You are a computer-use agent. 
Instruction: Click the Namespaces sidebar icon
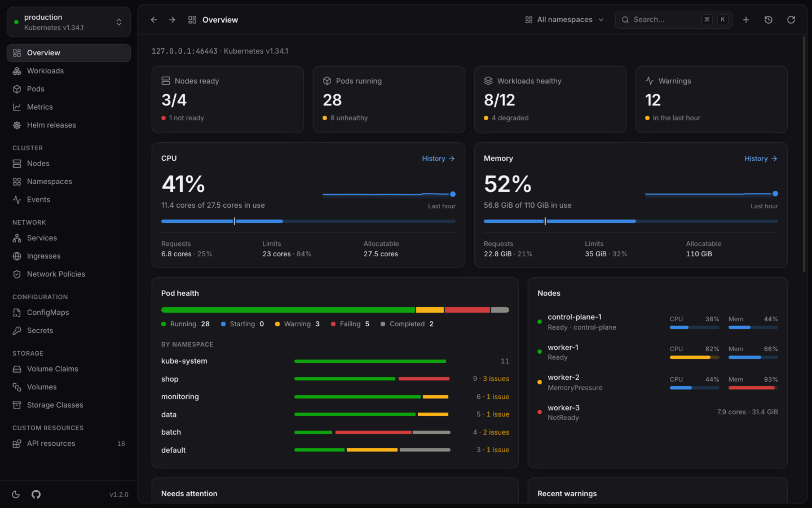click(17, 182)
